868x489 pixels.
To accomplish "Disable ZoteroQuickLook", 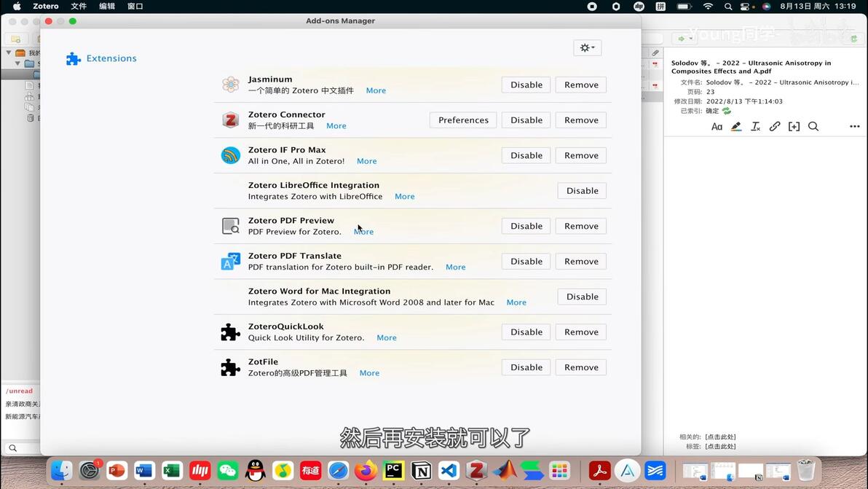I will [x=526, y=332].
